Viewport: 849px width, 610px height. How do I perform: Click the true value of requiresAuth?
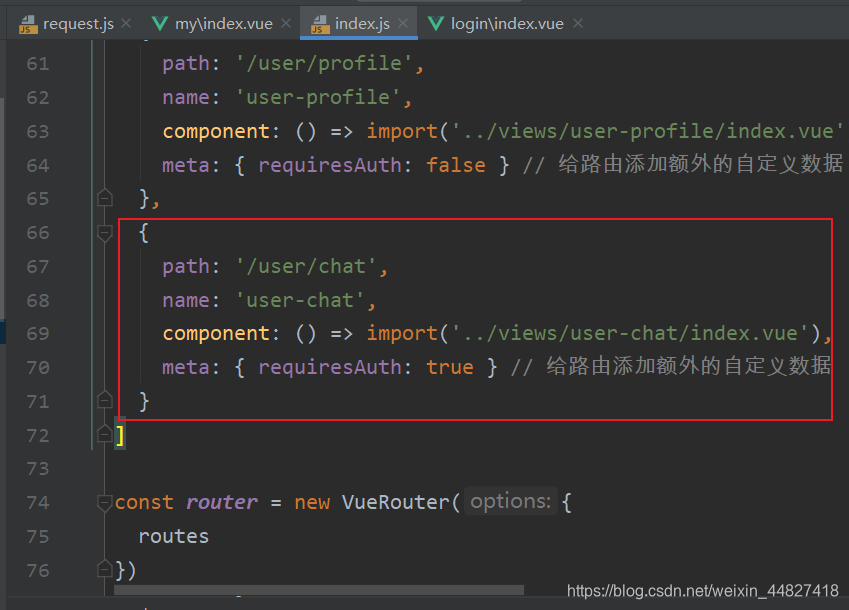(x=449, y=368)
